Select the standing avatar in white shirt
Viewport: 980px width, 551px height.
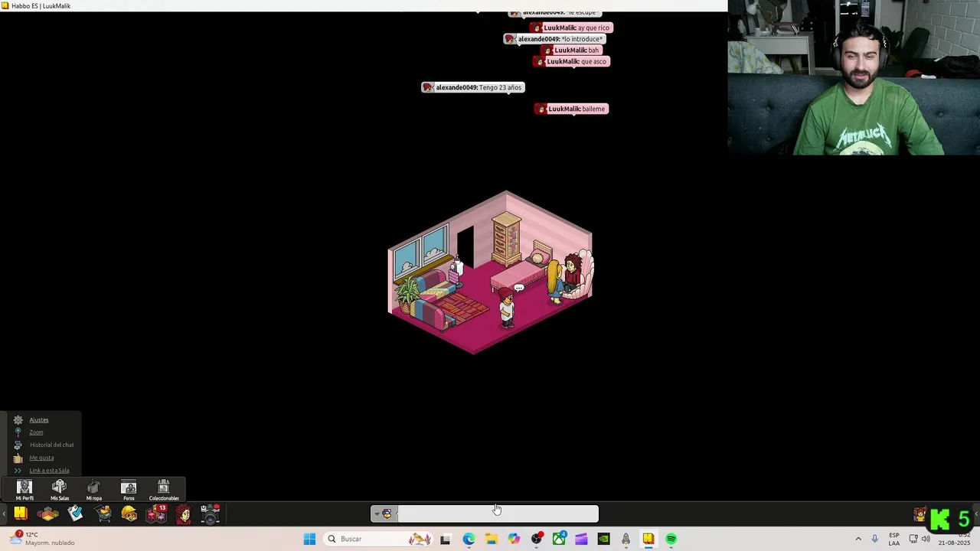[x=505, y=307]
